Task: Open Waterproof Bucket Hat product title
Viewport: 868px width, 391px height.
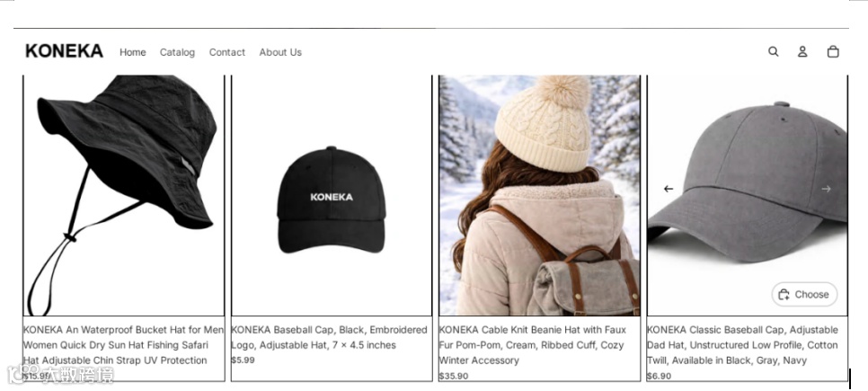Action: point(123,345)
